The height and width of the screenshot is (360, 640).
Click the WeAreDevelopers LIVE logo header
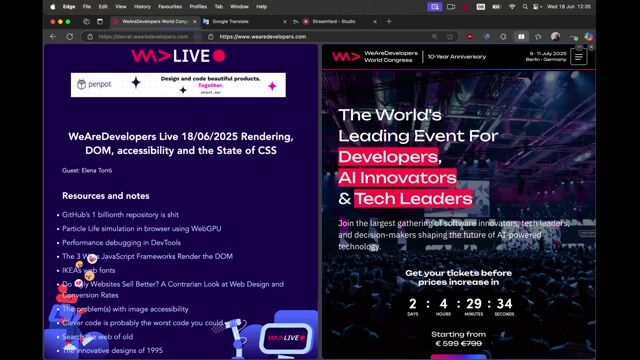(x=178, y=56)
